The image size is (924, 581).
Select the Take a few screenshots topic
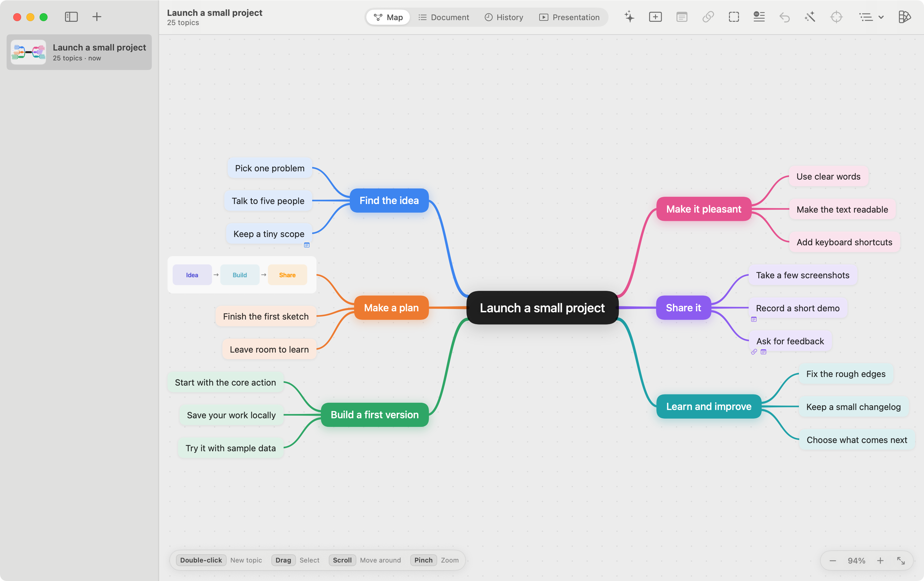pyautogui.click(x=803, y=275)
